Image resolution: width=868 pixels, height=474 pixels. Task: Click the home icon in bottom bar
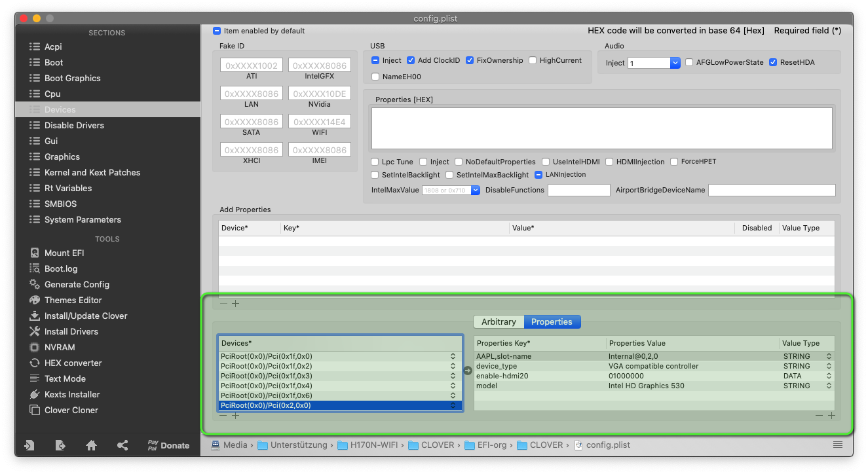point(92,445)
